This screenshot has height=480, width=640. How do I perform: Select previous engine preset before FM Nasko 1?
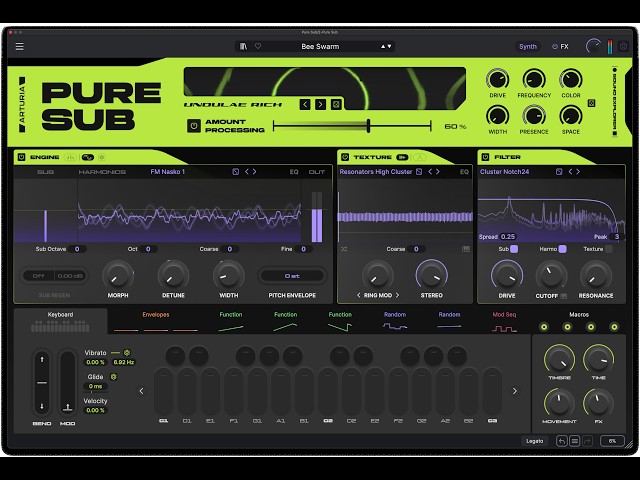(x=247, y=171)
